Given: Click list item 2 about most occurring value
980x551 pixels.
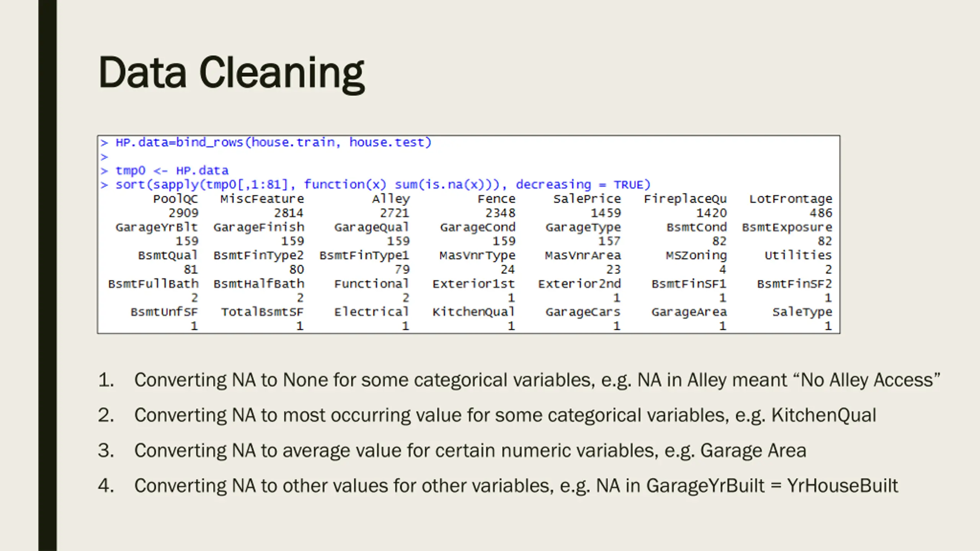Looking at the screenshot, I should [487, 416].
